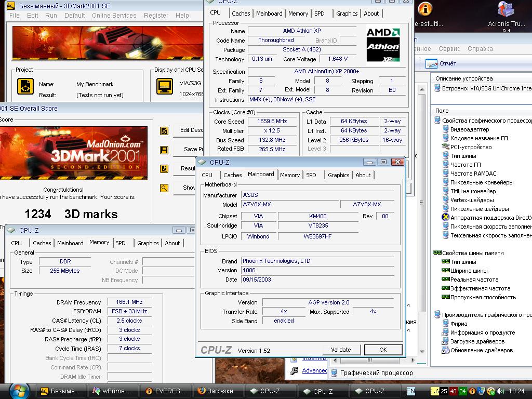The image size is (532, 399).
Task: Click the Everest report icon in toolbar
Action: pyautogui.click(x=431, y=63)
